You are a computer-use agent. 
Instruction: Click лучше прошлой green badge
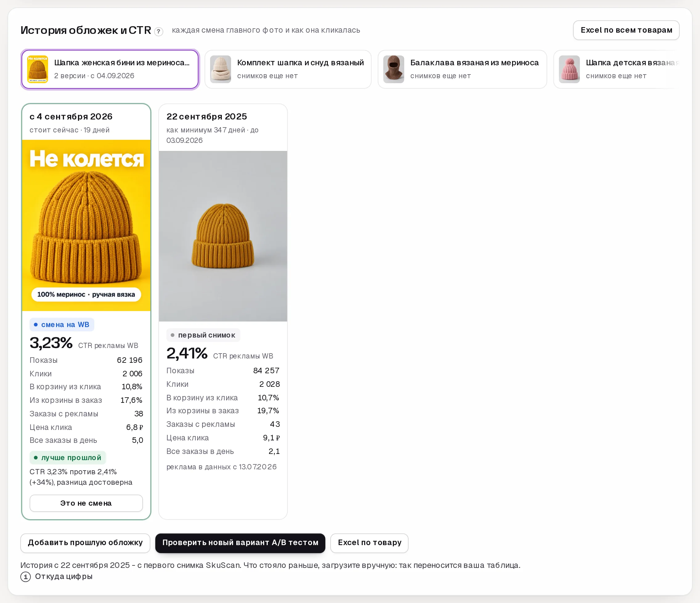(68, 457)
